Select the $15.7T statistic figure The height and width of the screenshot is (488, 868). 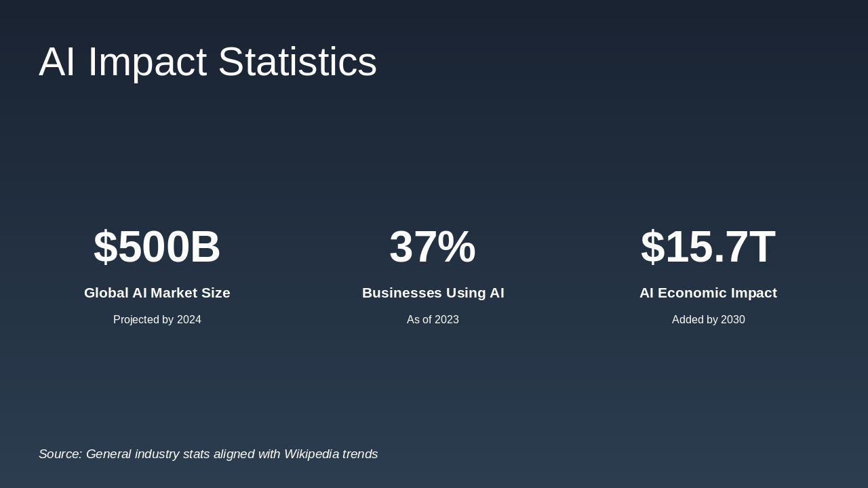[708, 247]
